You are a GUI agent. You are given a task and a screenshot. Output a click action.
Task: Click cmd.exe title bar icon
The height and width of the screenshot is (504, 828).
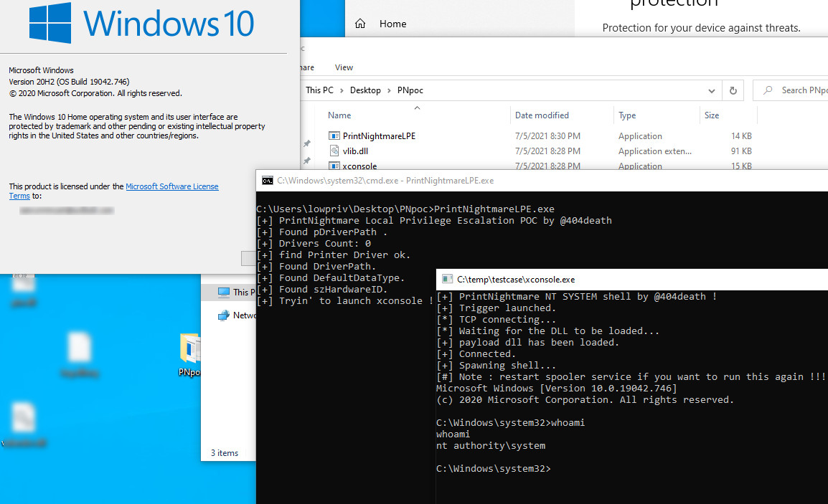pos(268,181)
